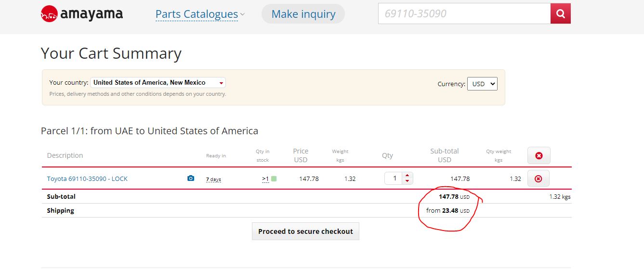Click the amayama logo icon
Image resolution: width=644 pixels, height=269 pixels.
[x=50, y=14]
